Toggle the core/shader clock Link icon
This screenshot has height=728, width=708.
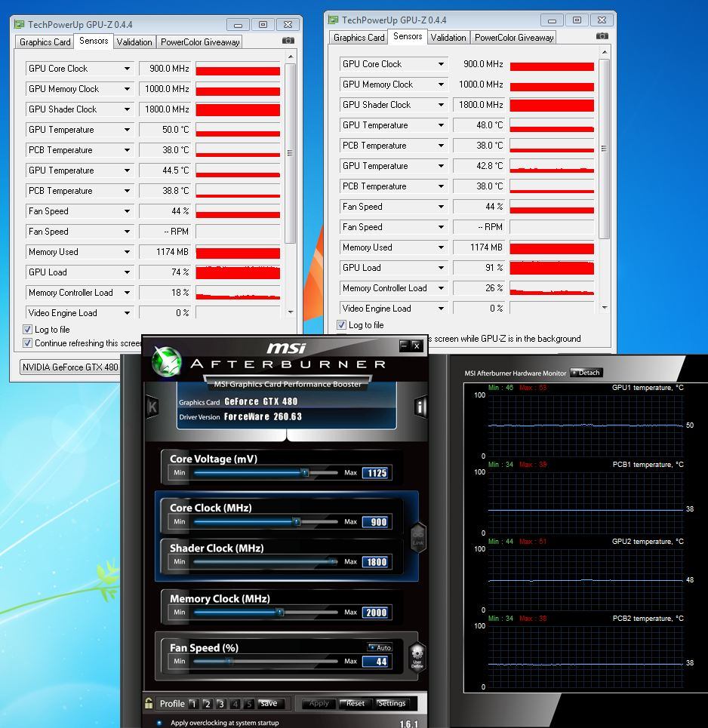tap(418, 537)
